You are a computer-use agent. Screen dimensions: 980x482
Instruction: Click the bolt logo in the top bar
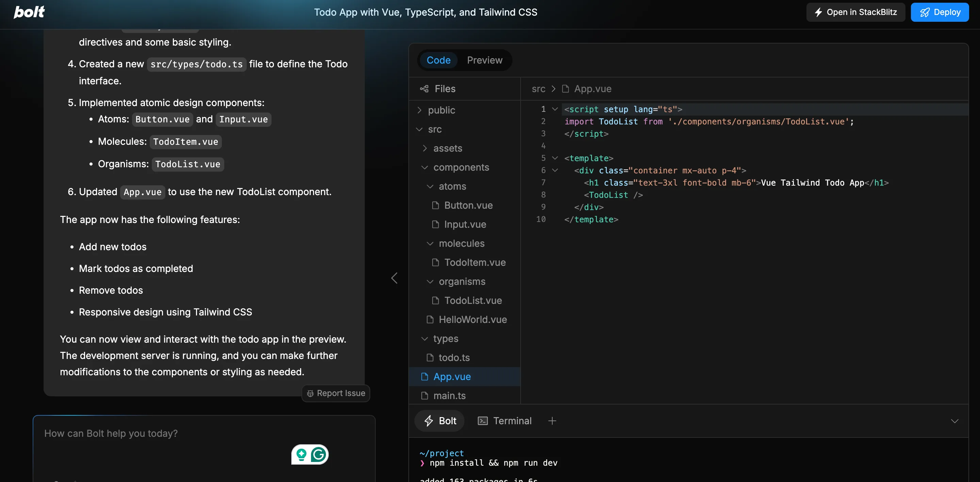pos(29,12)
